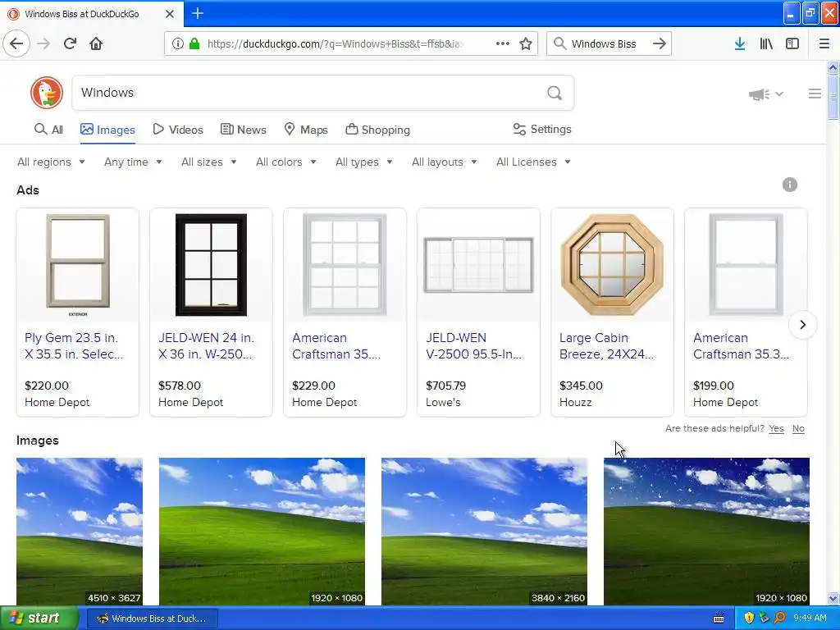Expand the All regions filter
The height and width of the screenshot is (630, 840).
click(51, 162)
